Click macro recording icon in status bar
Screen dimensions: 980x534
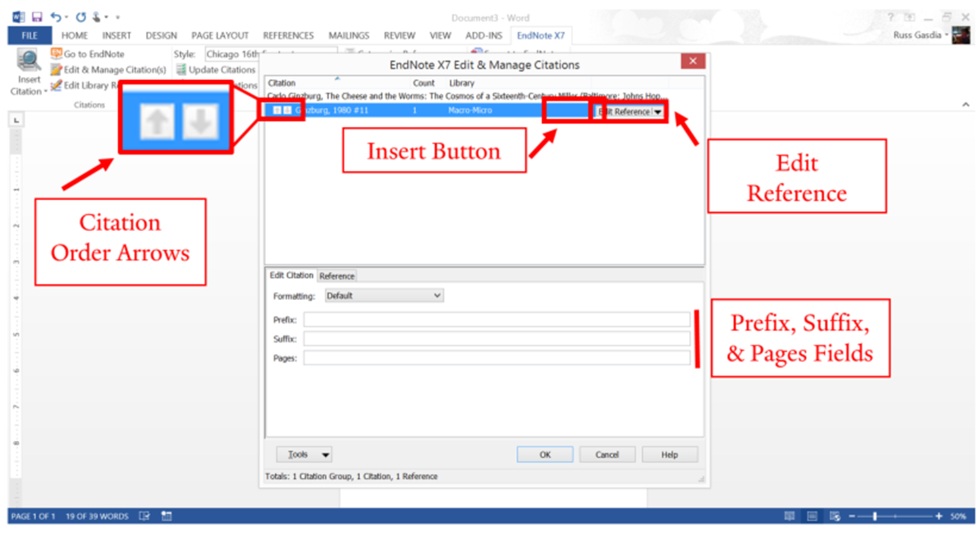(167, 516)
